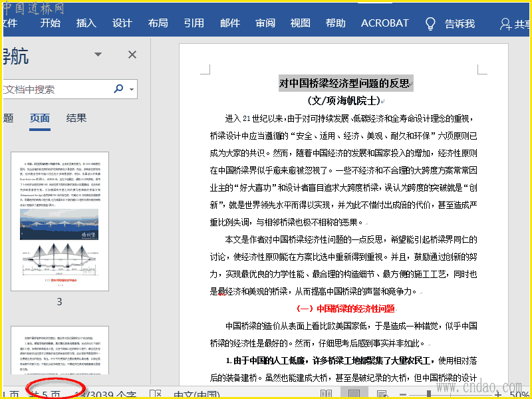Screen dimensions: 532x399
Task: Open the 视图 ribbon tab
Action: [301, 23]
